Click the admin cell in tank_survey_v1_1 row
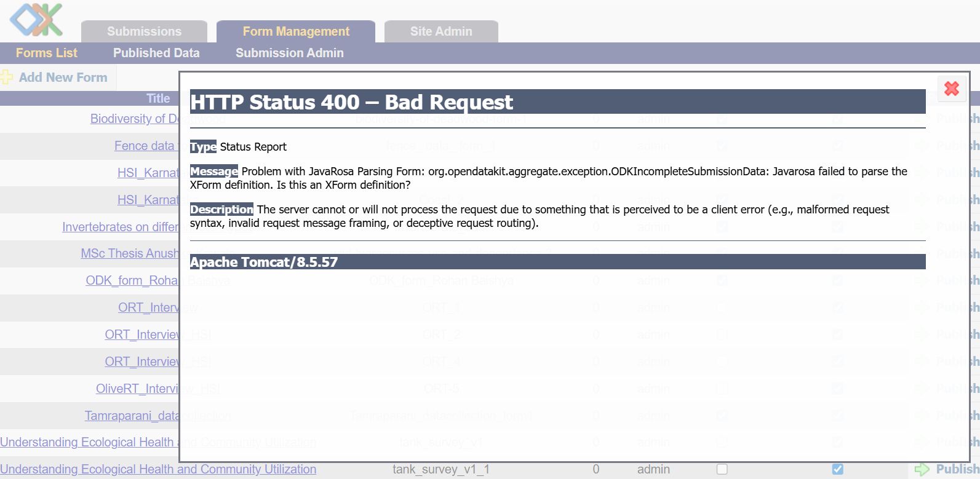This screenshot has height=479, width=980. (653, 469)
